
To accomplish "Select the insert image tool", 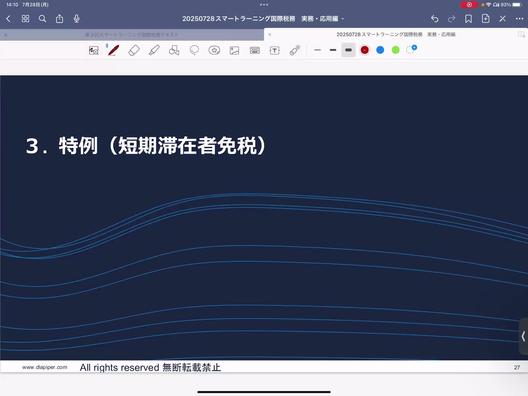I will click(x=234, y=51).
